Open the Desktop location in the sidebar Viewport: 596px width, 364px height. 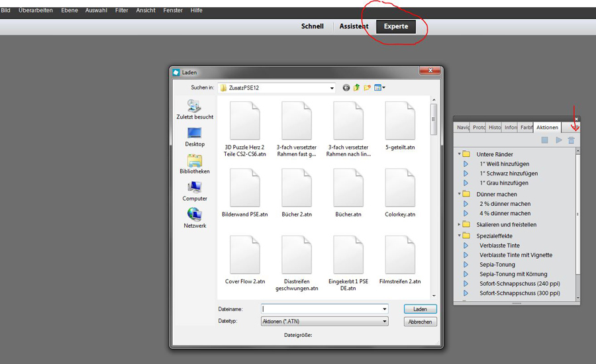(195, 136)
